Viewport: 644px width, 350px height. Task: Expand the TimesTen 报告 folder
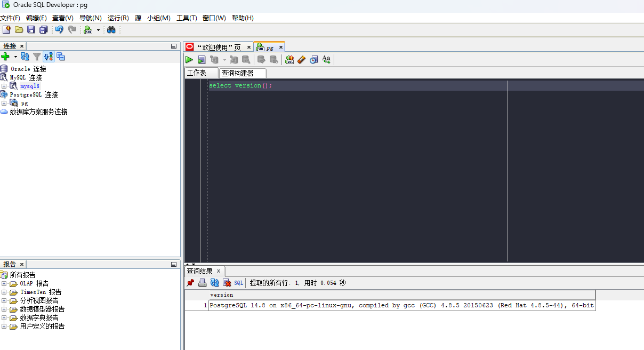tap(4, 292)
